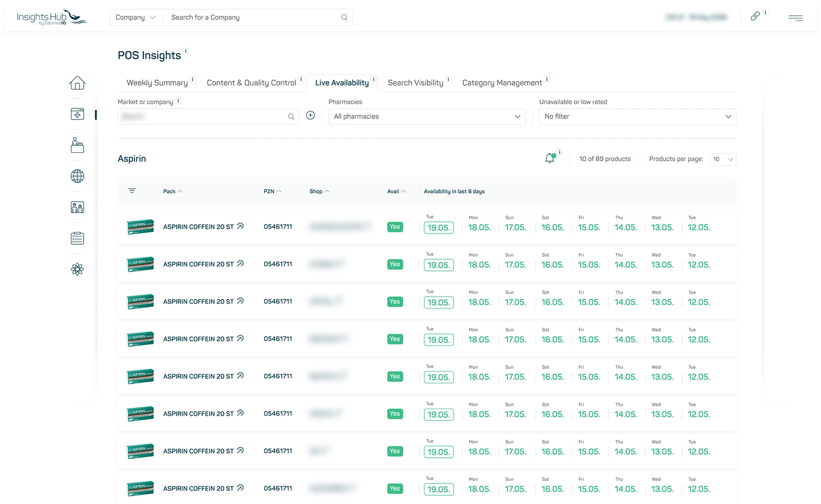Switch to the Search Visibility tab
Viewport: 821px width, 504px height.
point(416,83)
